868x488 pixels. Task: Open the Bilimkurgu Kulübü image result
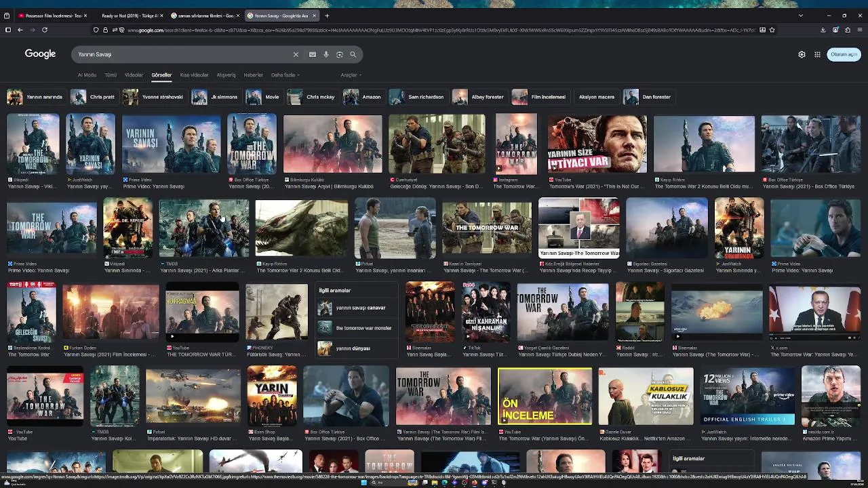(x=332, y=144)
